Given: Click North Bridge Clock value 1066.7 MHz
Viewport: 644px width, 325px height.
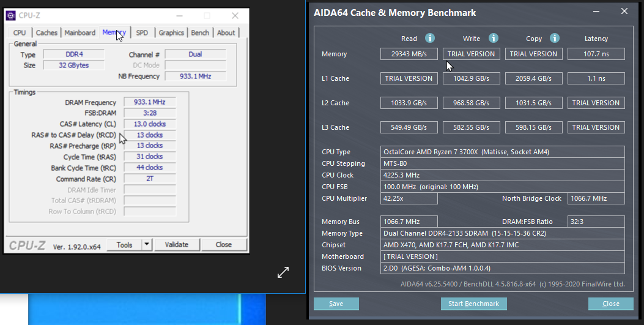Looking at the screenshot, I should [x=596, y=198].
